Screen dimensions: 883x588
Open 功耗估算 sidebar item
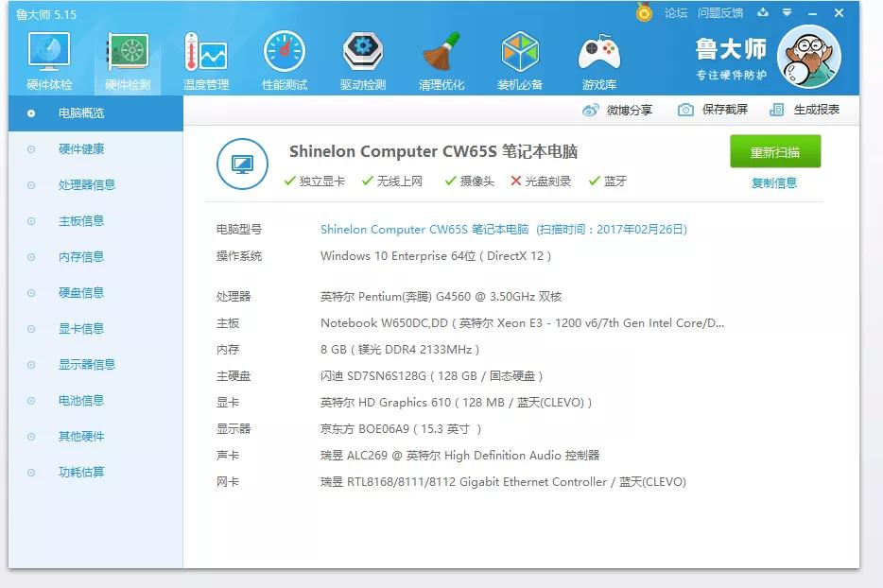tap(95, 473)
